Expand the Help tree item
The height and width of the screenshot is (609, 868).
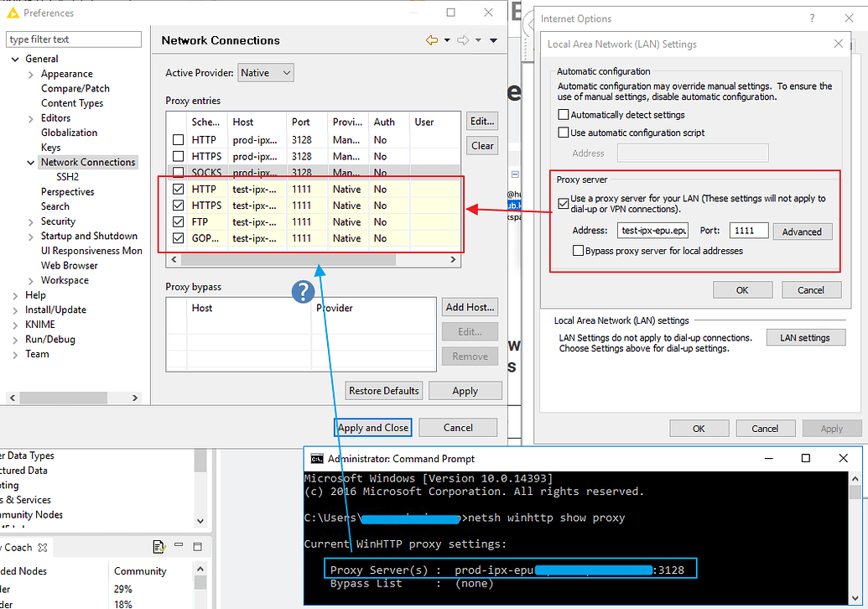(x=13, y=294)
